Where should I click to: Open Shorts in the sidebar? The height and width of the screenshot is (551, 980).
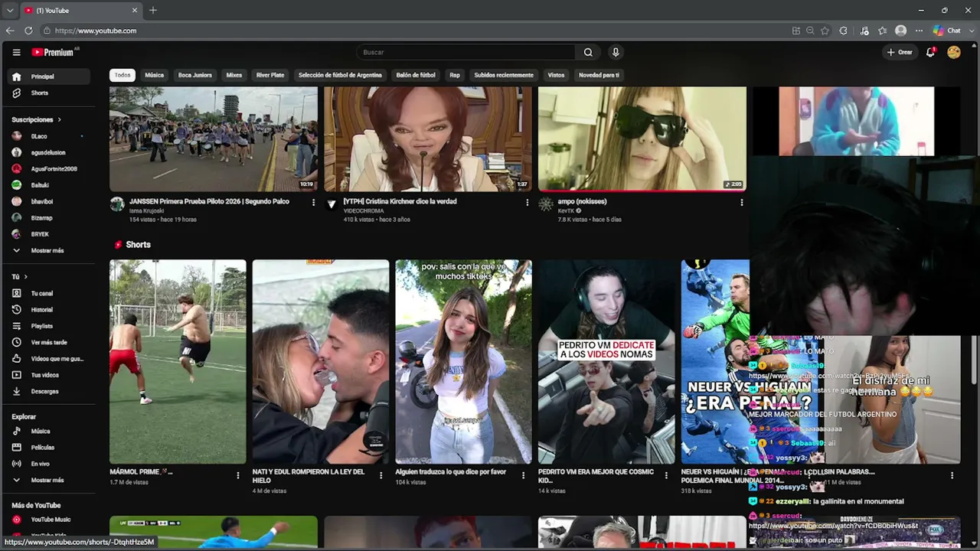(x=47, y=93)
